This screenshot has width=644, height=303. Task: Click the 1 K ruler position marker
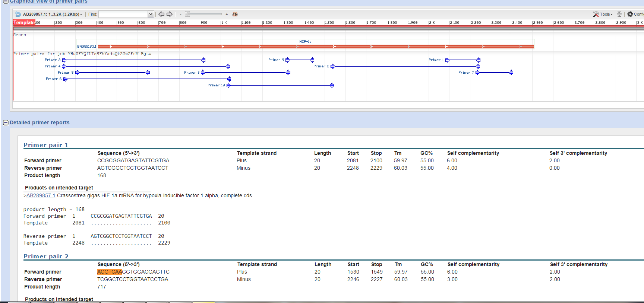224,23
